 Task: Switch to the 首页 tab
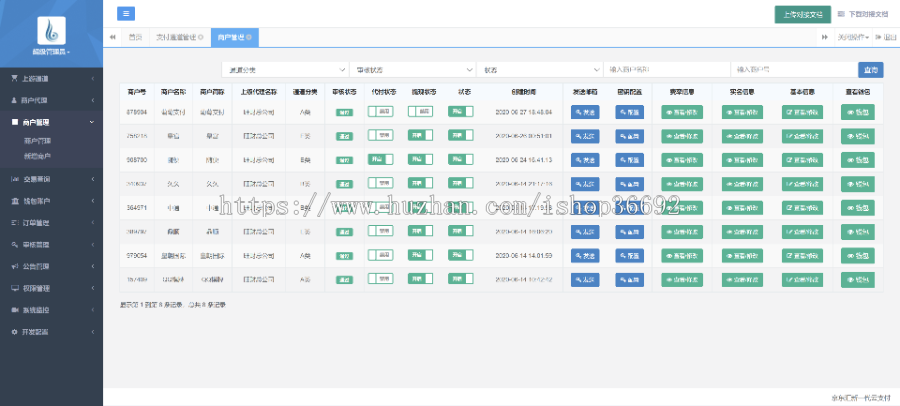click(x=135, y=37)
